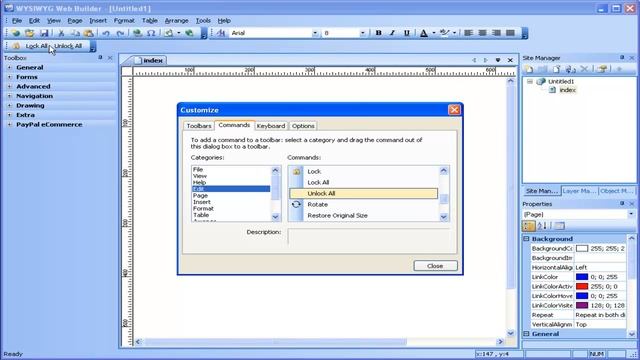Screen dimensions: 640x360
Task: Justify text in formatting toolbar
Action: 510,33
